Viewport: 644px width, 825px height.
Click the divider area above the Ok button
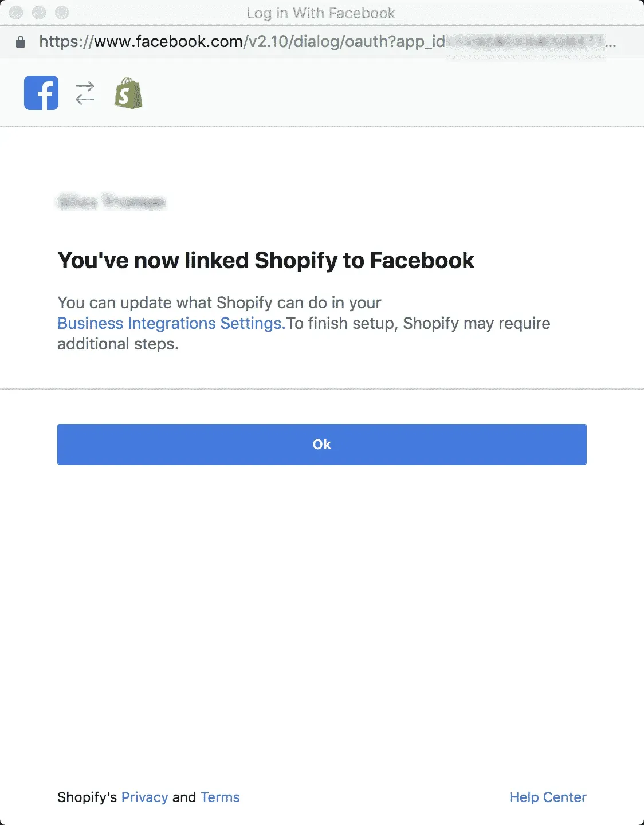(321, 391)
